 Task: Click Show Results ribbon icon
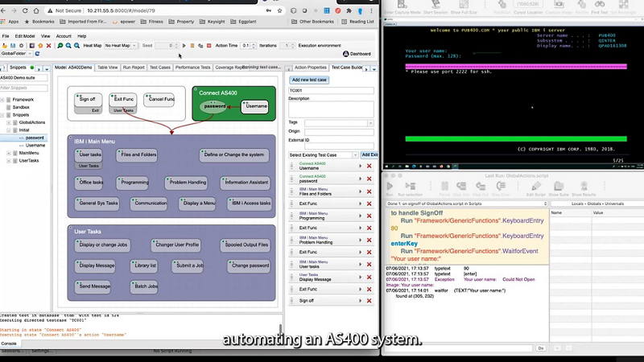[x=584, y=187]
